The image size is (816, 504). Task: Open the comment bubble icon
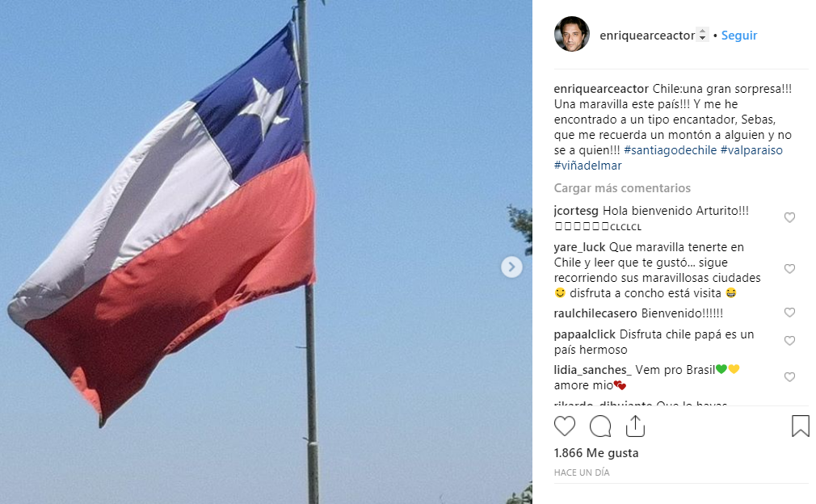pyautogui.click(x=600, y=426)
